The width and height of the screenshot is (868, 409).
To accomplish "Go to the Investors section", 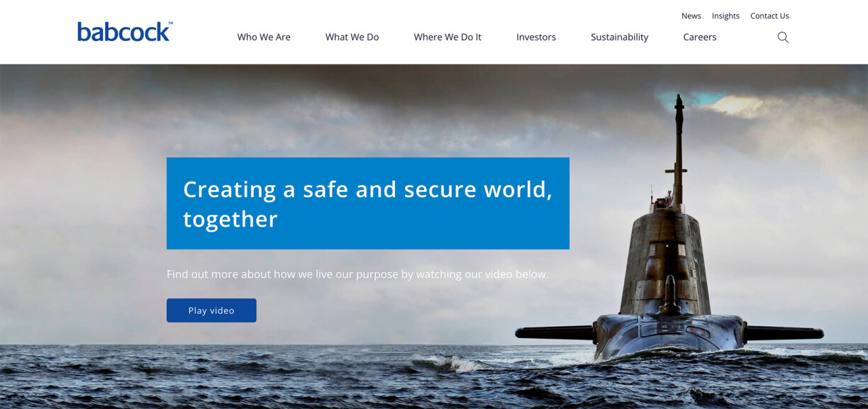I will [536, 37].
